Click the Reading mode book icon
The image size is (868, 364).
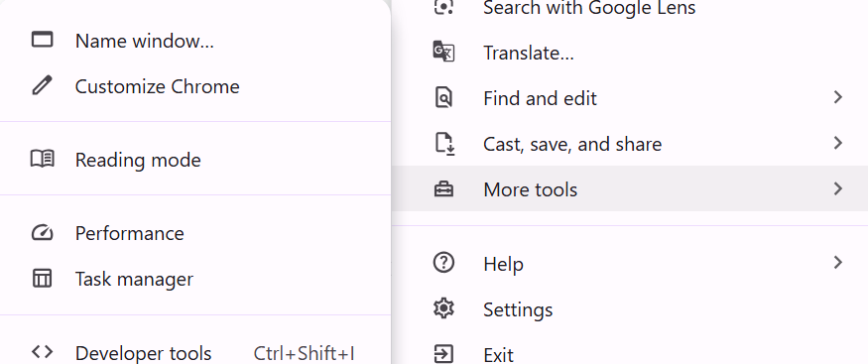[x=42, y=160]
